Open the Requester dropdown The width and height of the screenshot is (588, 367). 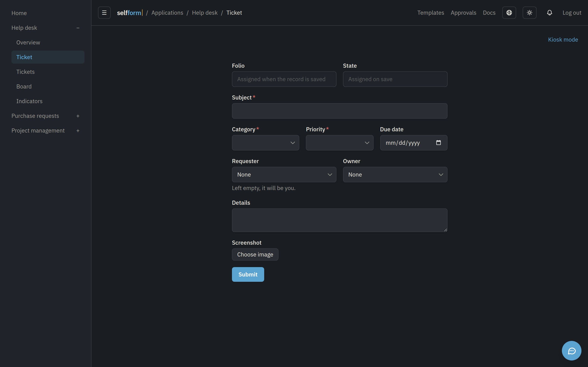point(284,175)
